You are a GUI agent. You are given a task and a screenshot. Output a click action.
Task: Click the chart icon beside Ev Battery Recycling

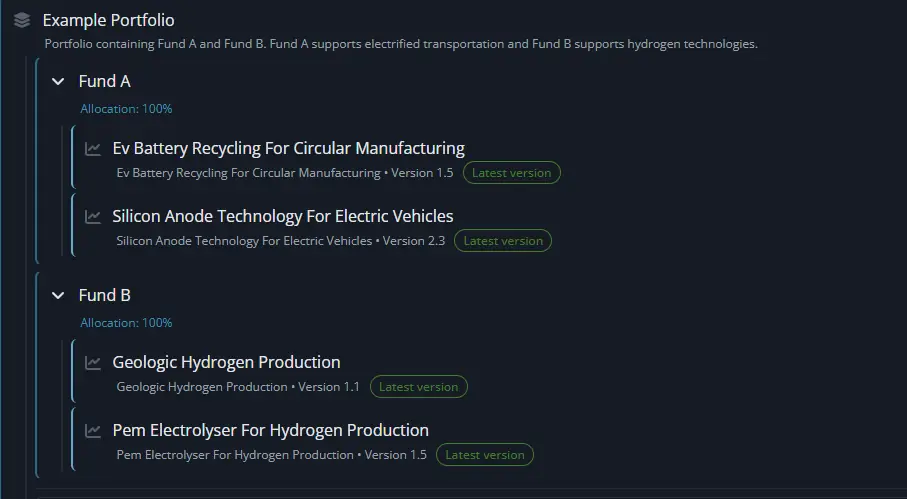click(x=93, y=149)
